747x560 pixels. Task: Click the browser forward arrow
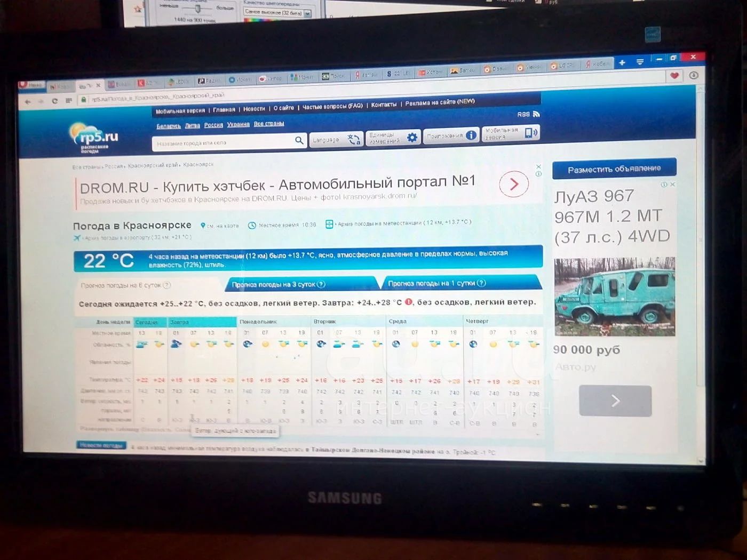[41, 101]
